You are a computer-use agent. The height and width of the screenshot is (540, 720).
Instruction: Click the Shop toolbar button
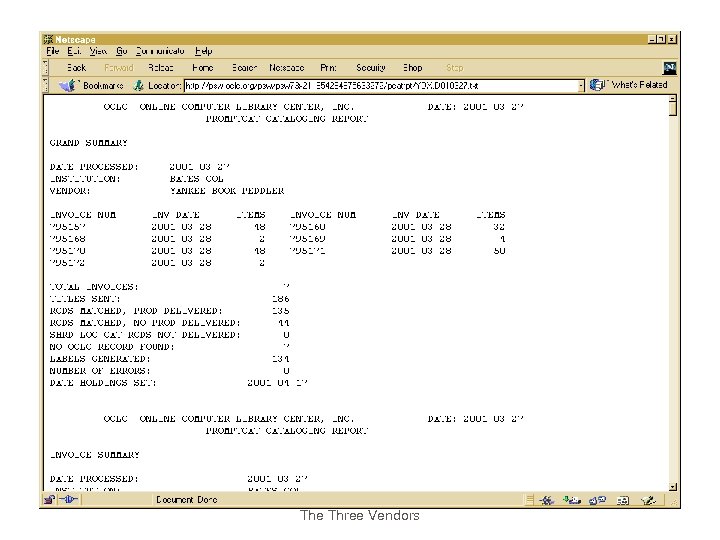(412, 68)
